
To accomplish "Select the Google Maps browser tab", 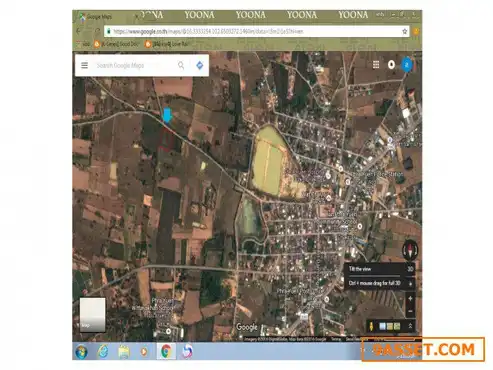I will coord(108,16).
